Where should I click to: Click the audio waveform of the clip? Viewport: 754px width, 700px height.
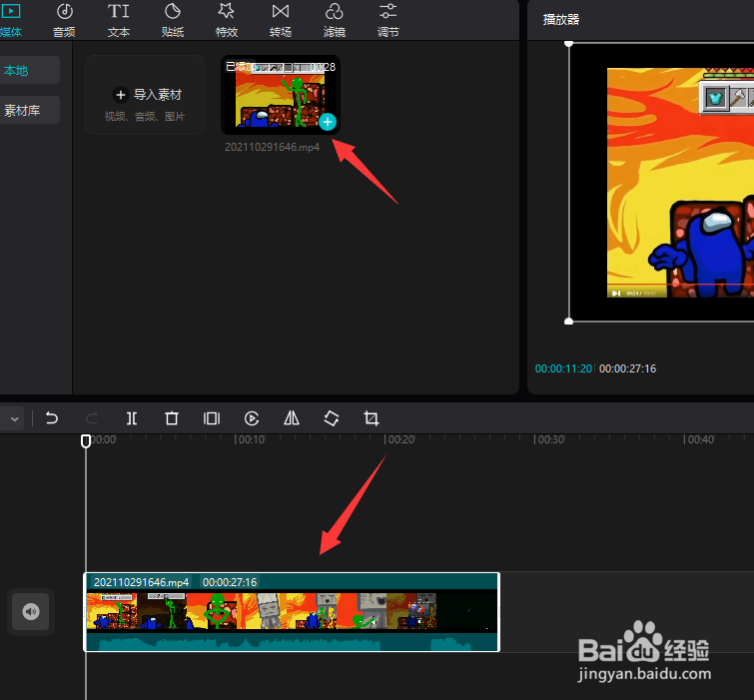point(292,642)
